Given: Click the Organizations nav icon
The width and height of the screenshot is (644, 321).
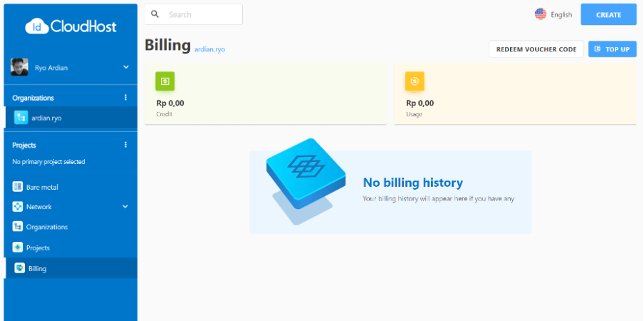Looking at the screenshot, I should point(18,226).
